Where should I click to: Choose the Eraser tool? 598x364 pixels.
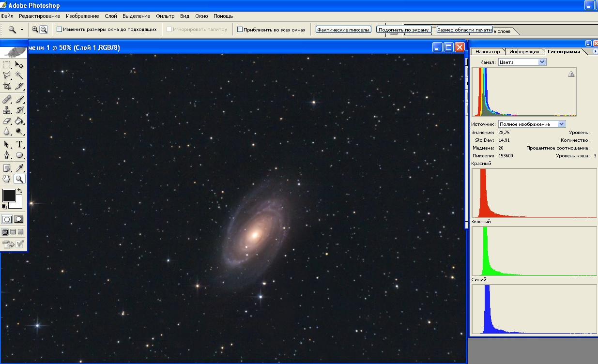(7, 121)
